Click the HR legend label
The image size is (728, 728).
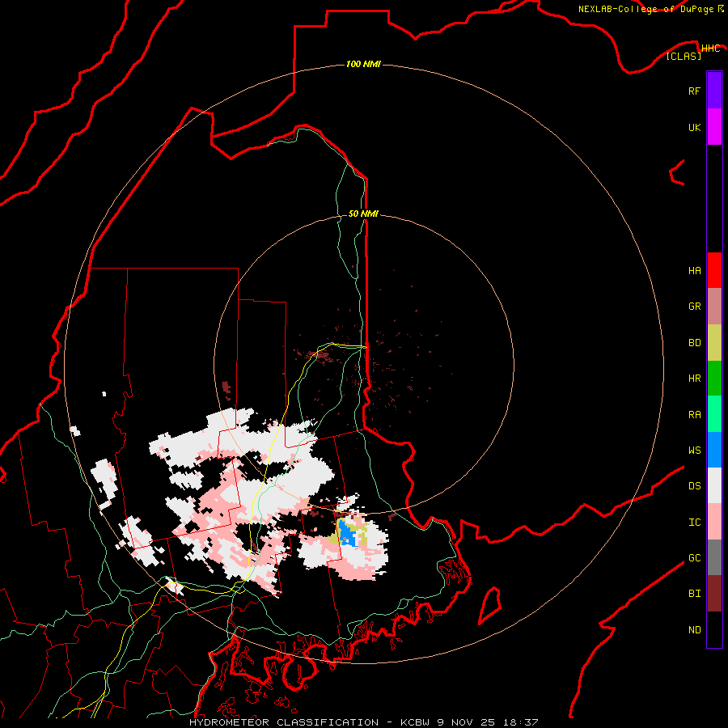[694, 379]
